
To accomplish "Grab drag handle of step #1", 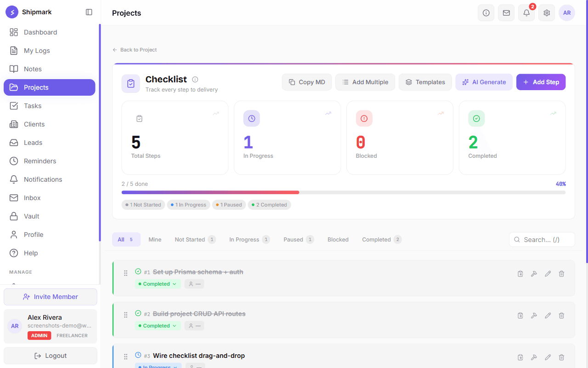I will (x=125, y=273).
